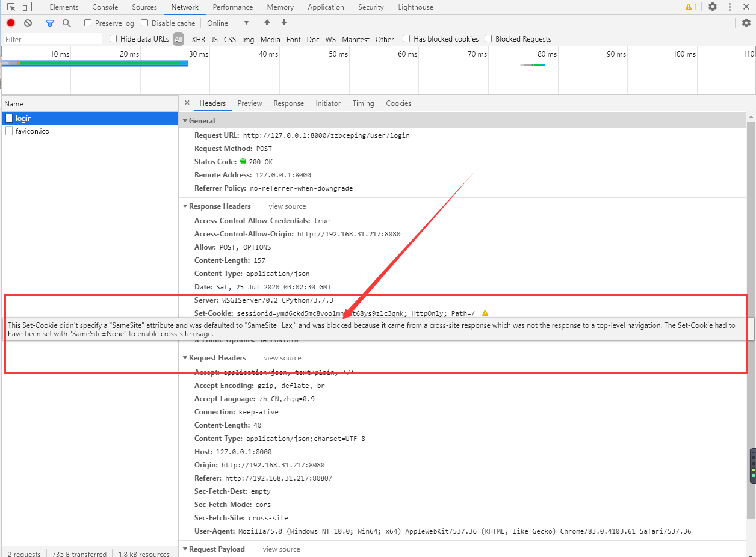Toggle Preserve log checkbox
The image size is (756, 557).
pos(88,23)
